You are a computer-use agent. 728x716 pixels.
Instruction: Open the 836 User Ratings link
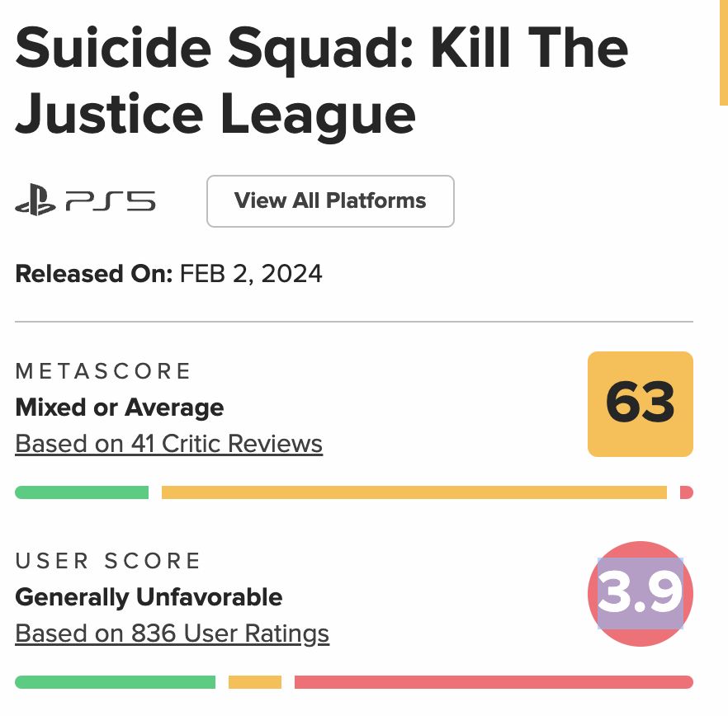point(173,634)
